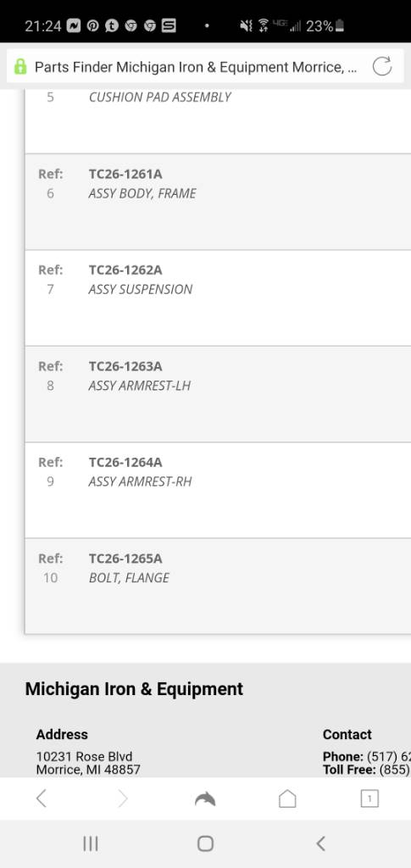Tap the toll free number link
This screenshot has width=411, height=868.
click(395, 770)
